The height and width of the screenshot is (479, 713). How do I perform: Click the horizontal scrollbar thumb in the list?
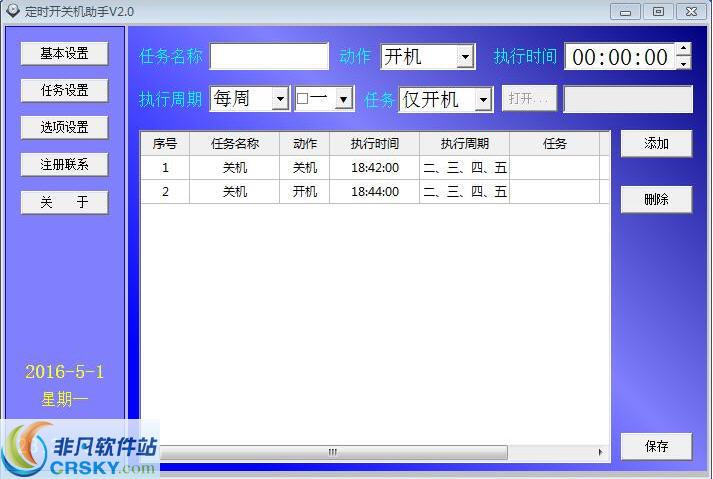coord(333,452)
